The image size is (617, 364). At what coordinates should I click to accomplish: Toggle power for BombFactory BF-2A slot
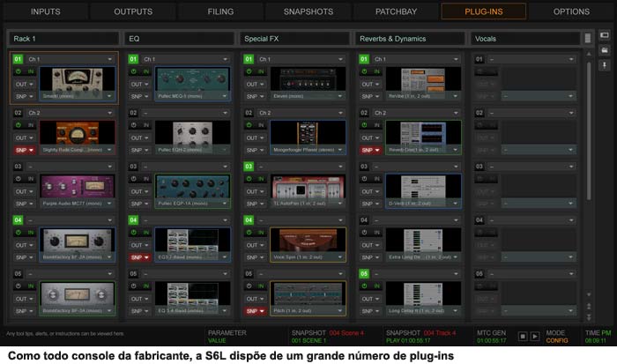(19, 233)
